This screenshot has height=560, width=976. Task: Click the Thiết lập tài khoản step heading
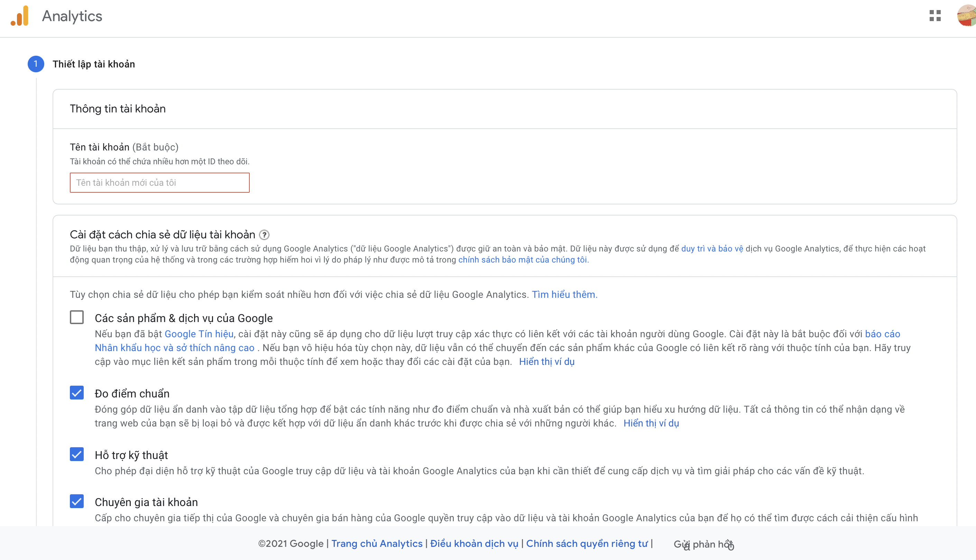click(94, 64)
